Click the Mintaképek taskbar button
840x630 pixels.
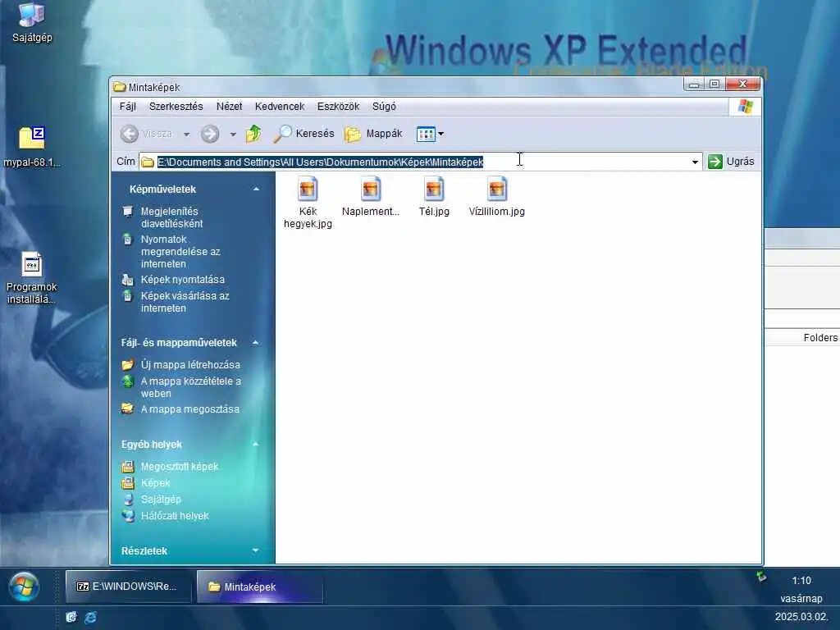[x=260, y=587]
